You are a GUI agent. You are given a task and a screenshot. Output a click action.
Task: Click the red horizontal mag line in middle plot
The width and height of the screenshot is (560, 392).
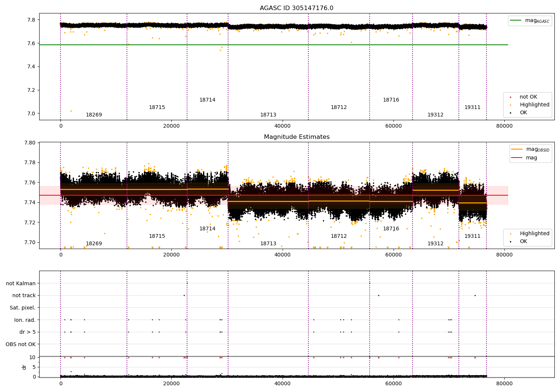tap(274, 195)
